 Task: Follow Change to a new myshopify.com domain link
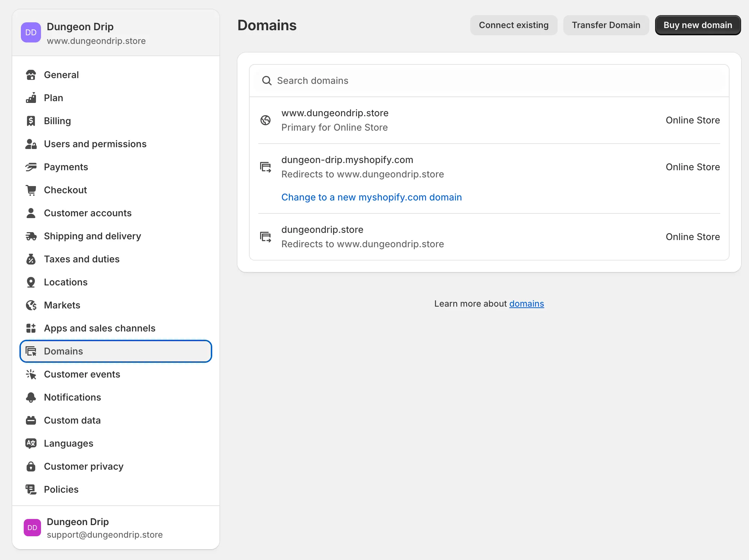pyautogui.click(x=371, y=197)
